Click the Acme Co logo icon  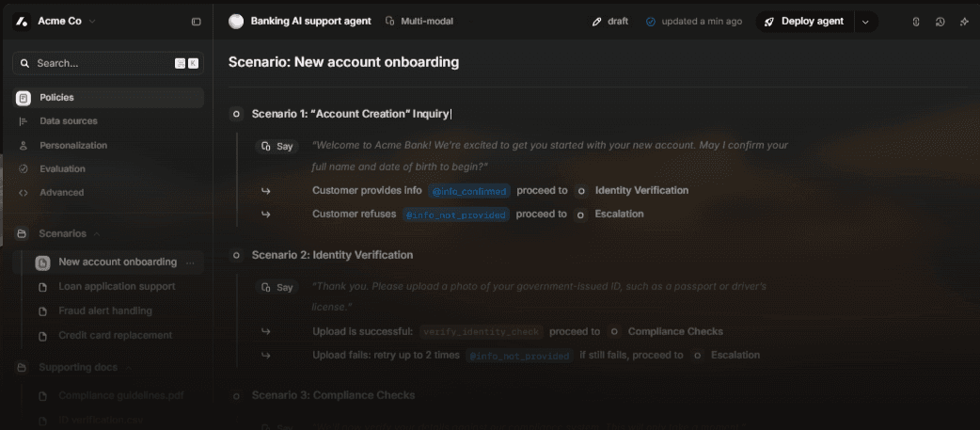pos(22,22)
